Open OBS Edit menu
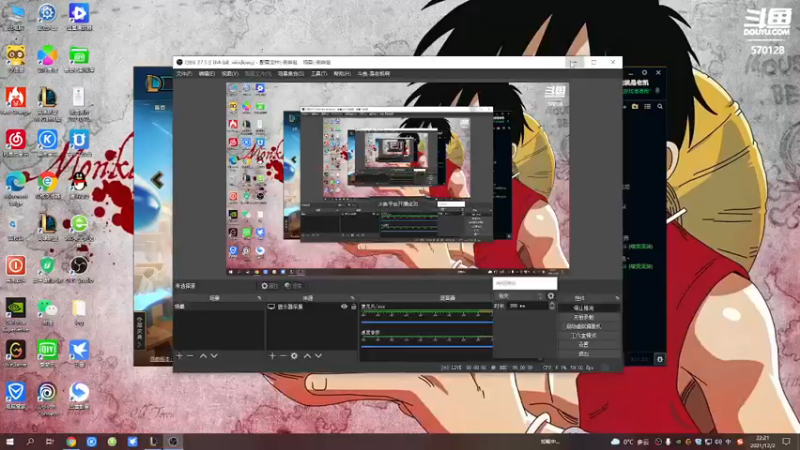The width and height of the screenshot is (800, 450). [207, 74]
